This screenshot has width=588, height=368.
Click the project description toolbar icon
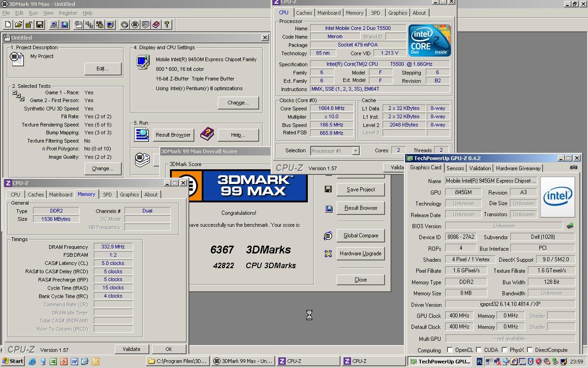pos(79,24)
